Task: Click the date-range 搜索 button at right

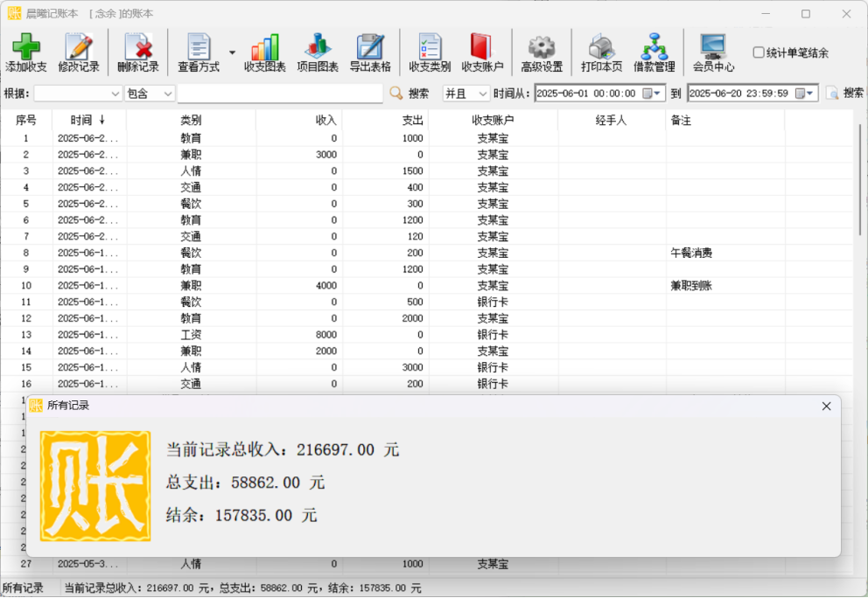Action: [844, 94]
